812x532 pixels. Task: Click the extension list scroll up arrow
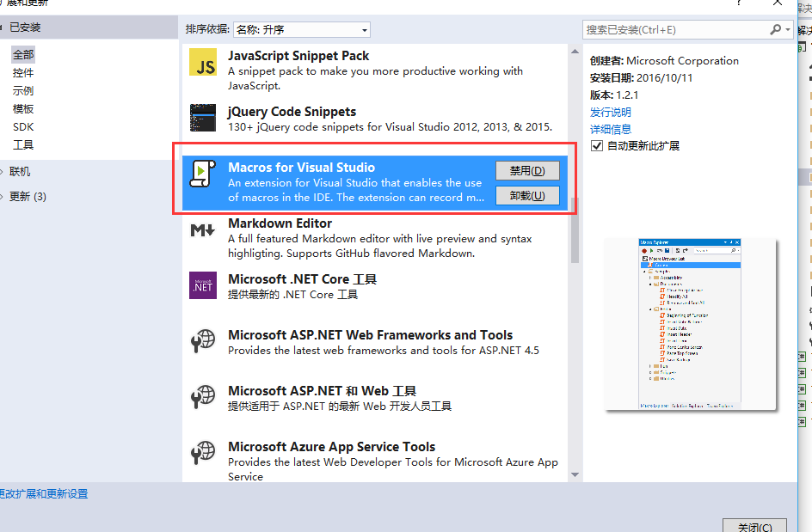pos(575,52)
